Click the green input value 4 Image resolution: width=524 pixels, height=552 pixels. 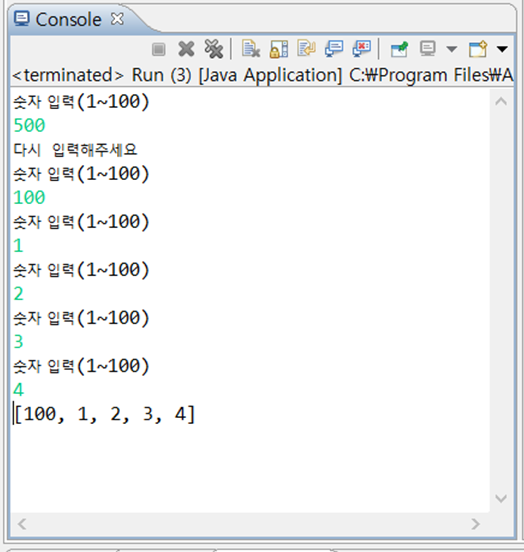click(18, 390)
